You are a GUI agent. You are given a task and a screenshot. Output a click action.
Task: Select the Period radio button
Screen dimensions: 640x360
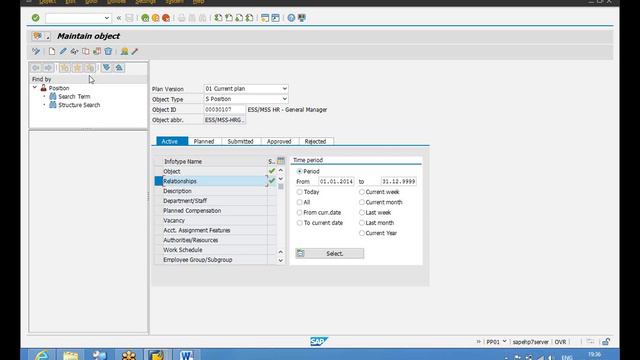coord(300,171)
